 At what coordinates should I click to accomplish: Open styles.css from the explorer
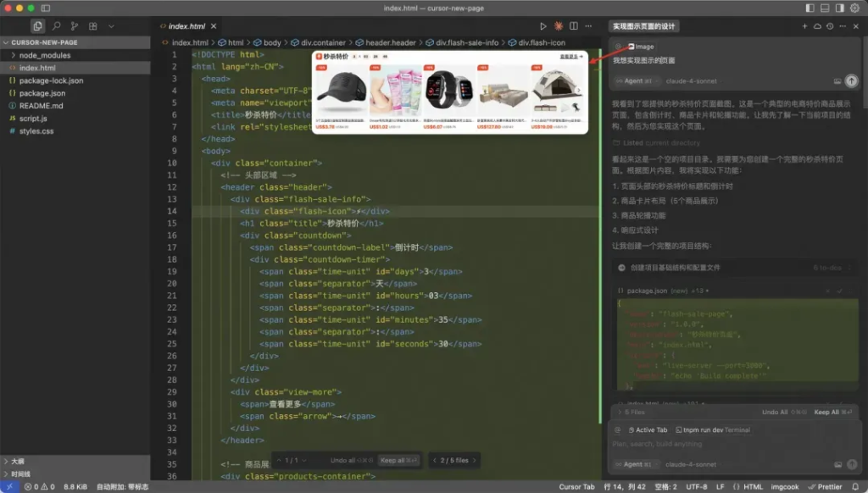point(36,131)
